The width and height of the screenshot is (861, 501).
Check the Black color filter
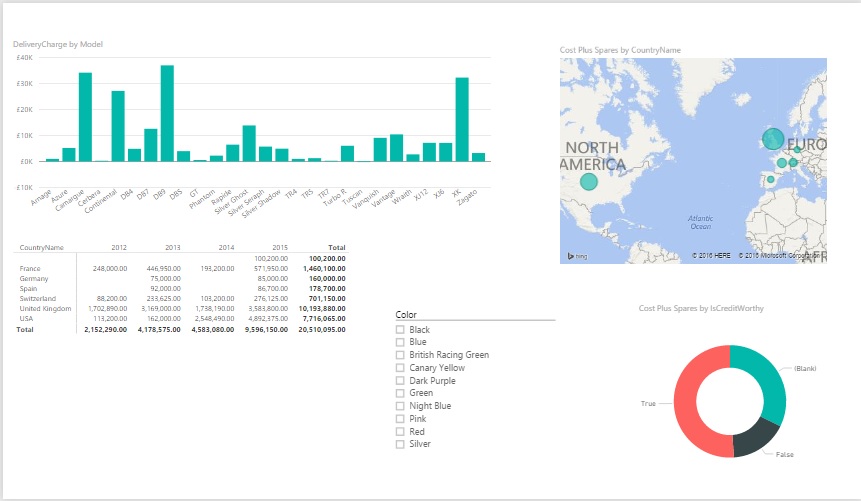(400, 330)
